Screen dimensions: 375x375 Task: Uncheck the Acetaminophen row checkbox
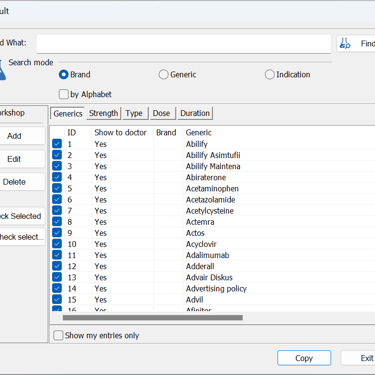tap(57, 188)
